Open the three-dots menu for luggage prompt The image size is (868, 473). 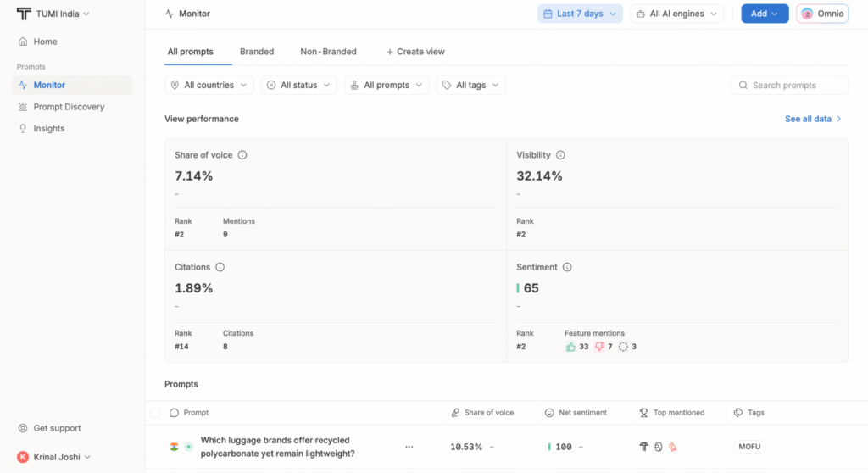point(409,447)
